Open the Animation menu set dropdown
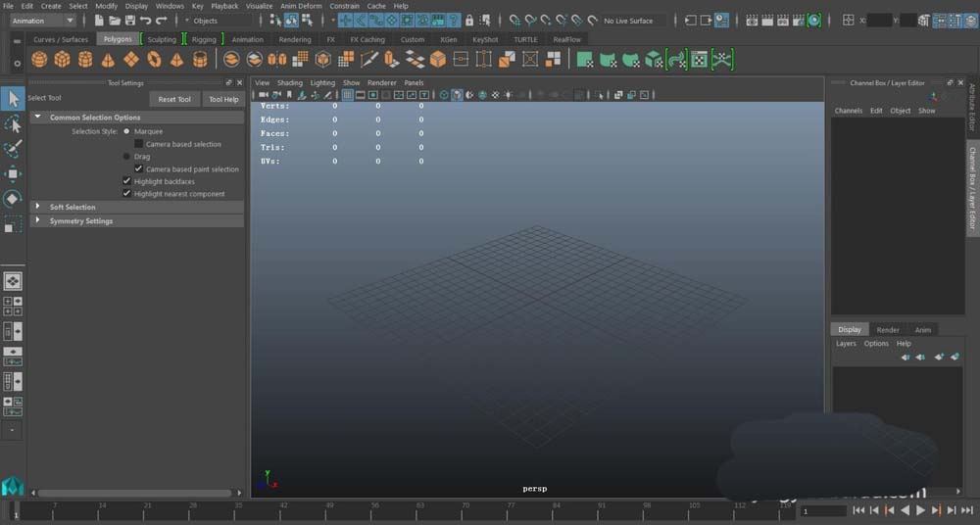Image resolution: width=980 pixels, height=525 pixels. point(42,21)
